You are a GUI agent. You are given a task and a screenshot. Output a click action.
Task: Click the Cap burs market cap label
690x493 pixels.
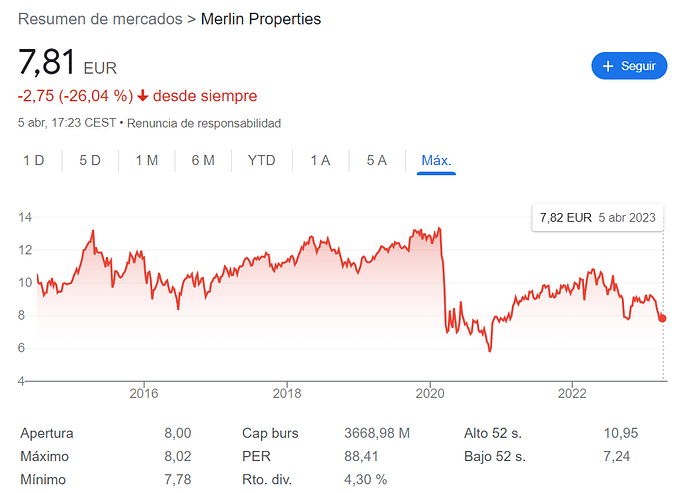(270, 433)
